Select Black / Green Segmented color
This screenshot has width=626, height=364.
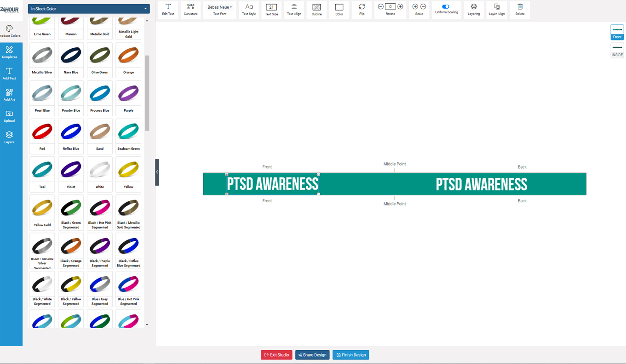(71, 212)
